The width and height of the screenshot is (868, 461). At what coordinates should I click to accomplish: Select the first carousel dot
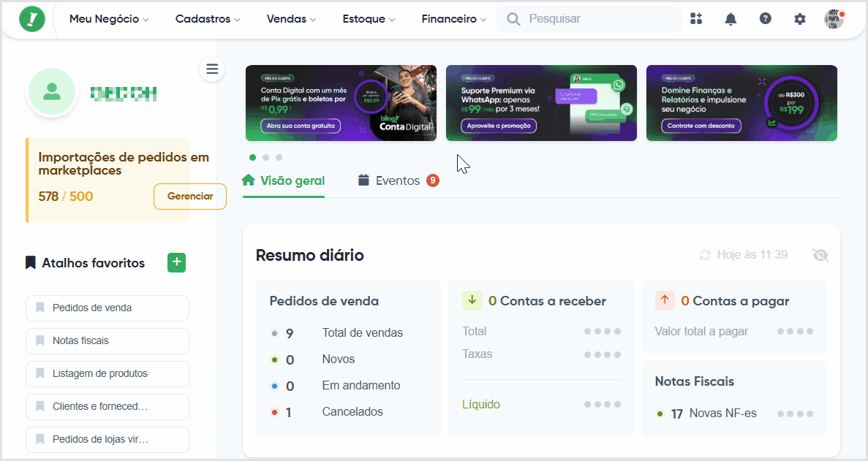pyautogui.click(x=252, y=158)
